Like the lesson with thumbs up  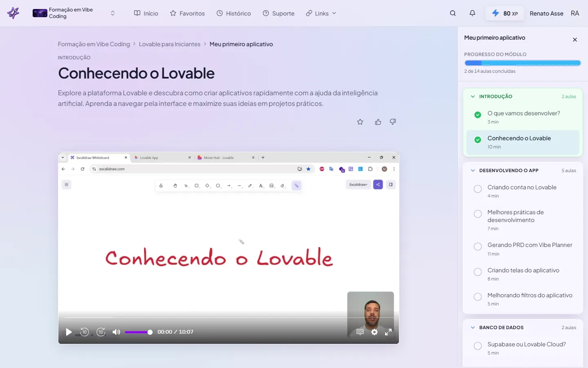[x=378, y=122]
